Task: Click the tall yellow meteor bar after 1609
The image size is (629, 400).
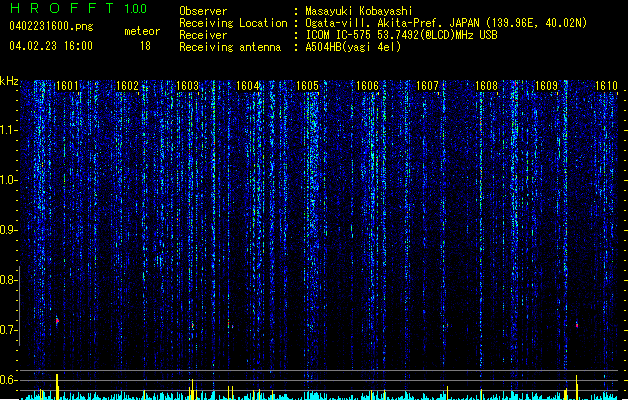Action: point(576,387)
